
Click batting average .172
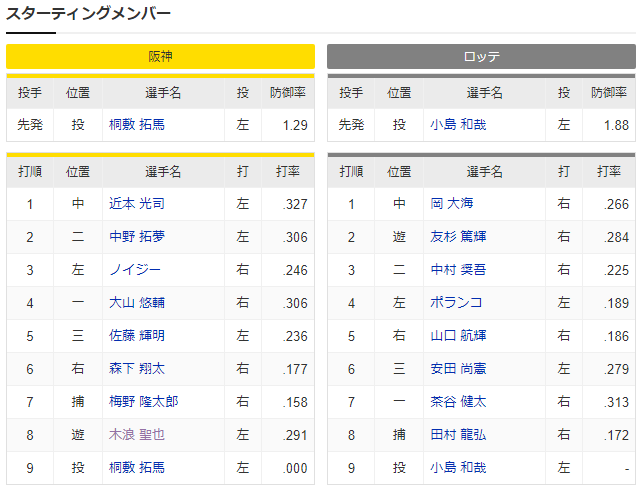pyautogui.click(x=616, y=435)
